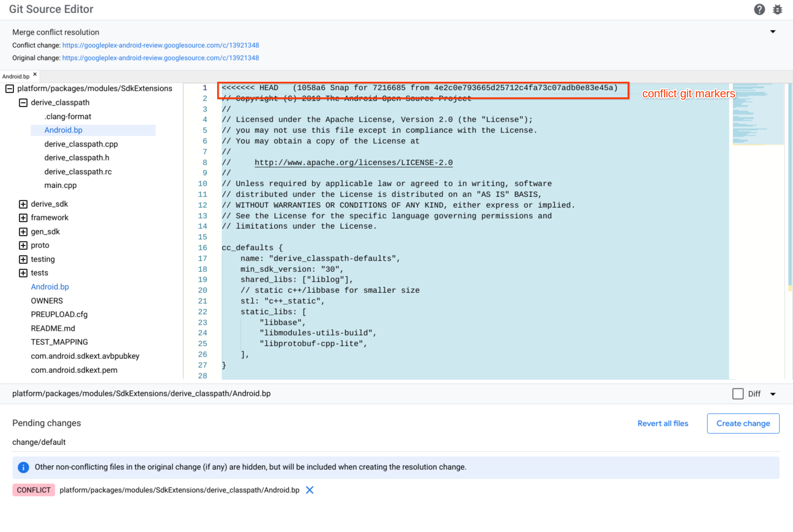Click the Revert all files link
Viewport: 793px width, 532px height.
coord(662,423)
